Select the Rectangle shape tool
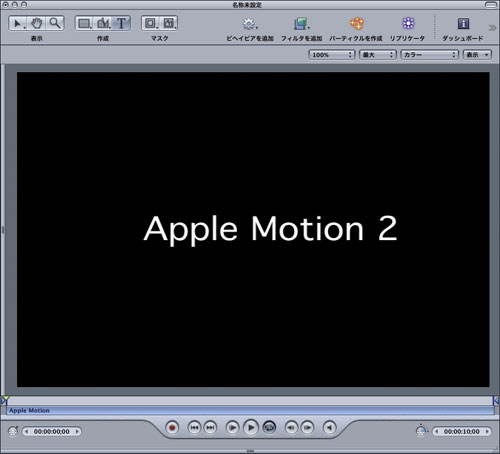The width and height of the screenshot is (500, 454). [85, 23]
